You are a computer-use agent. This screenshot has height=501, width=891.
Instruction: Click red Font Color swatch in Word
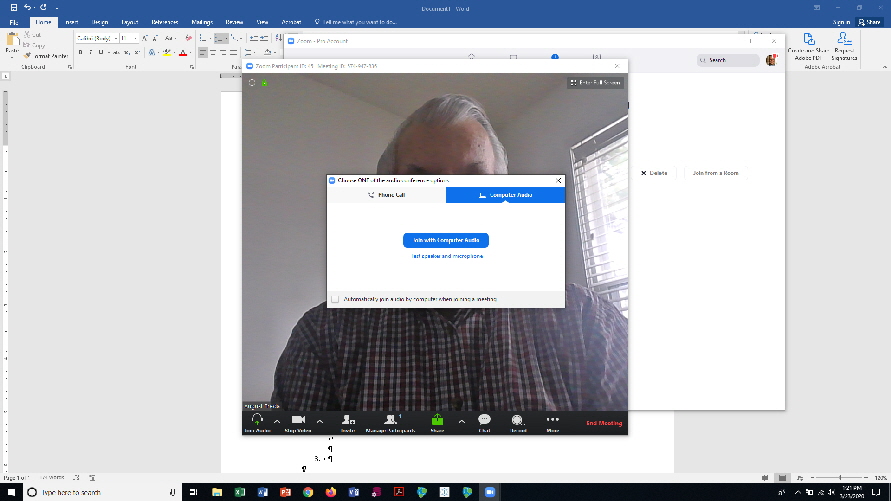183,53
